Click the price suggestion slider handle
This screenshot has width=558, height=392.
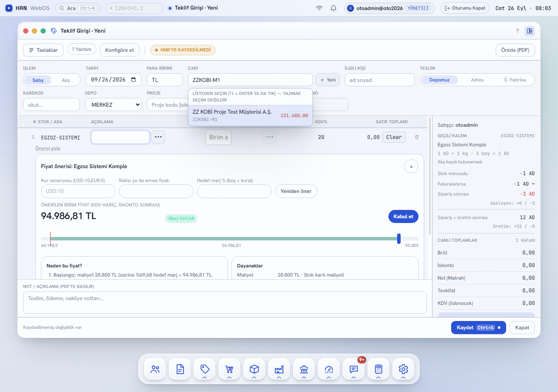point(399,239)
